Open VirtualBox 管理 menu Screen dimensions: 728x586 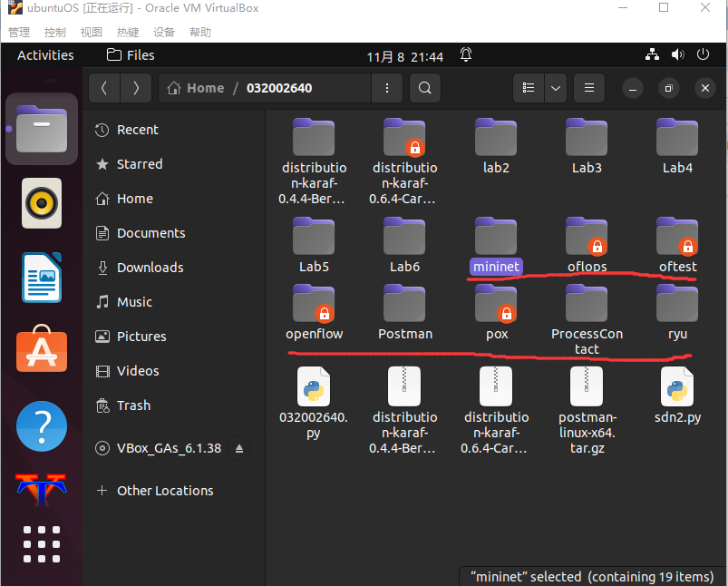(19, 32)
